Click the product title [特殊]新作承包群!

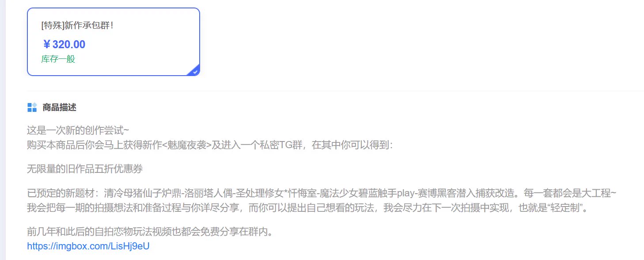coord(77,25)
